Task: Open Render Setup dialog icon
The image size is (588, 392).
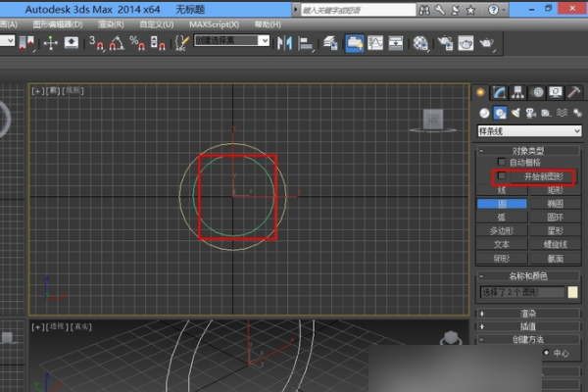Action: pos(445,43)
